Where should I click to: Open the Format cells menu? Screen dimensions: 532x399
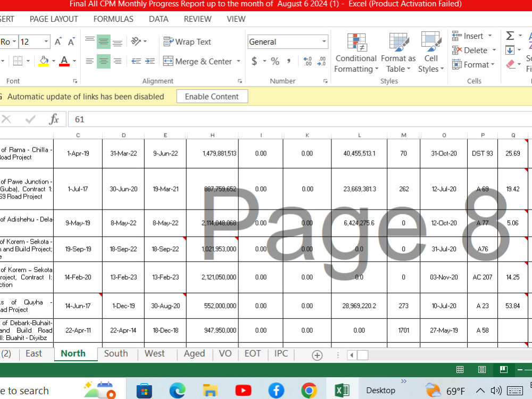click(473, 64)
